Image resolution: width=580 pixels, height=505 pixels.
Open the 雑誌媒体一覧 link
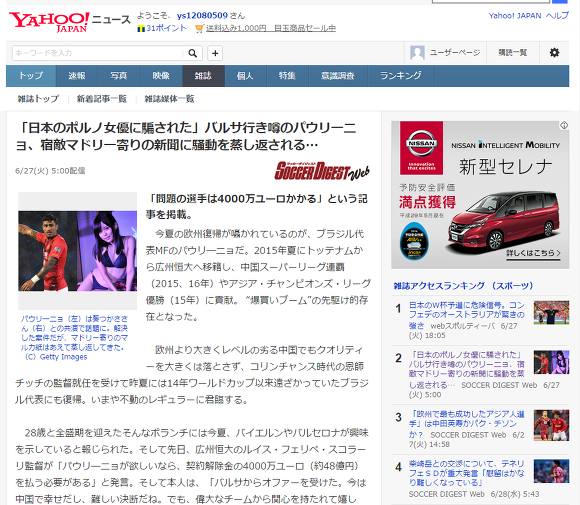click(x=169, y=99)
